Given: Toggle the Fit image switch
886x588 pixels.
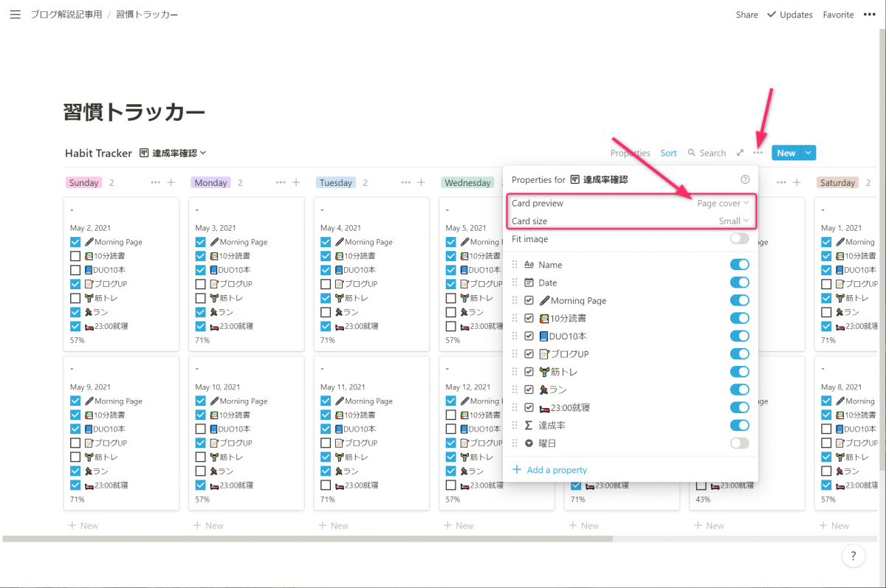Looking at the screenshot, I should tap(739, 239).
